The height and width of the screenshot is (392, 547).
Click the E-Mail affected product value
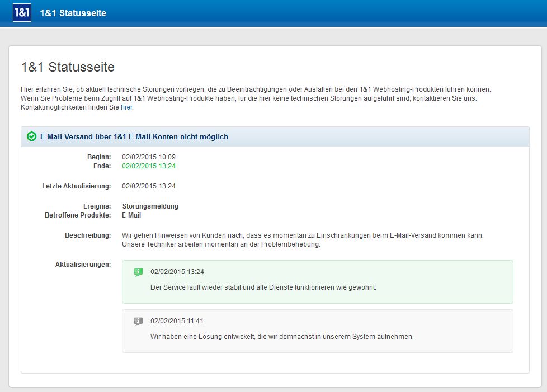pos(131,215)
